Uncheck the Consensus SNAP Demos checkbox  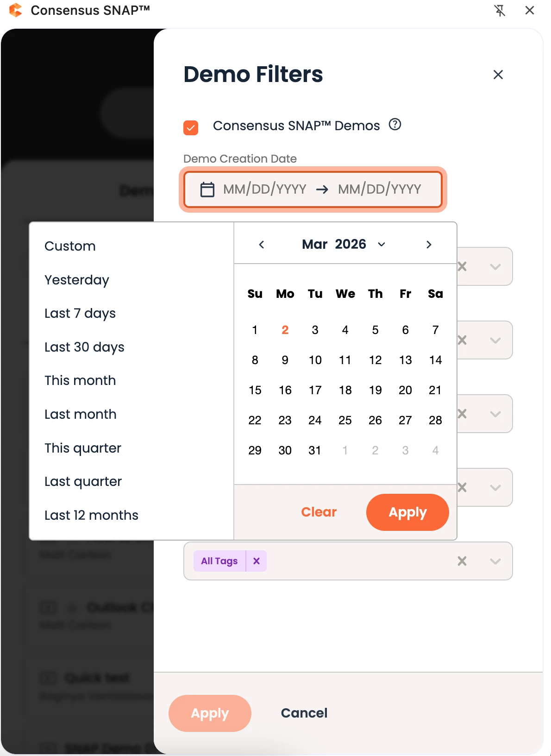pyautogui.click(x=191, y=127)
